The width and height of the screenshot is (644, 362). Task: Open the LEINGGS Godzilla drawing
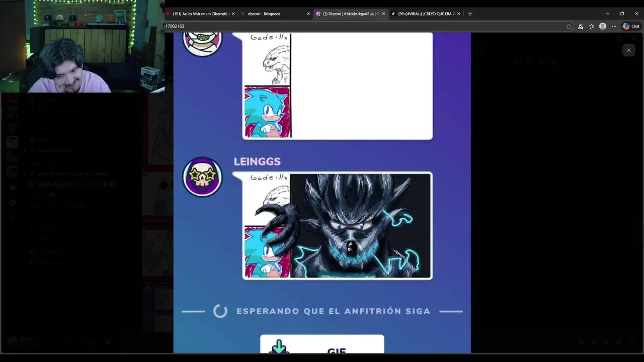coord(337,226)
